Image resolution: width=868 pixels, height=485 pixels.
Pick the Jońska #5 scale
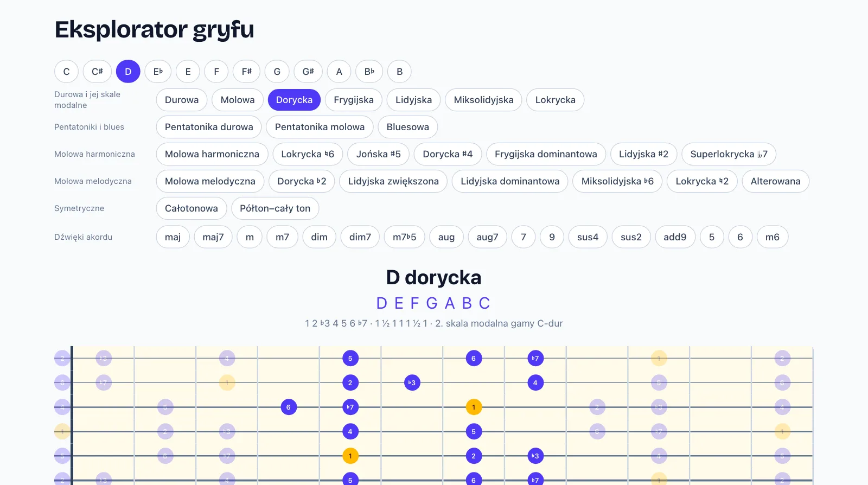(379, 154)
